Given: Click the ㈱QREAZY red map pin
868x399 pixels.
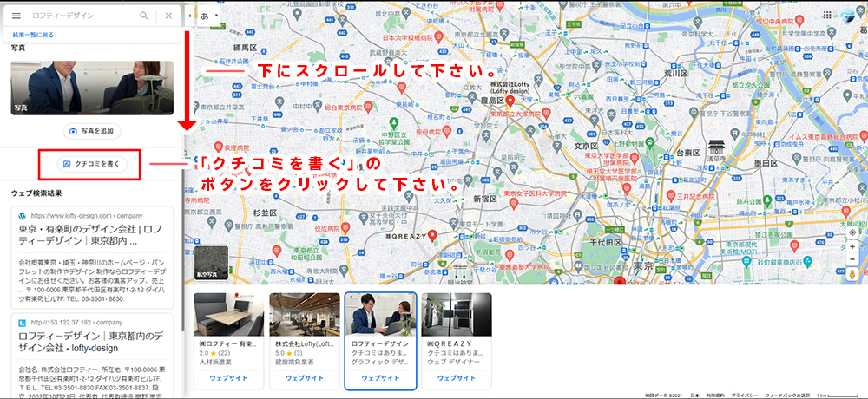Looking at the screenshot, I should [432, 236].
